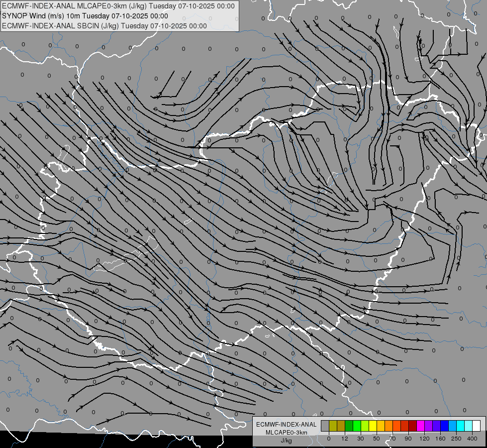Image resolution: width=487 pixels, height=448 pixels.
Task: Click the ECMWF-INDEX-ANAL SBCIN header line
Action: (x=104, y=26)
